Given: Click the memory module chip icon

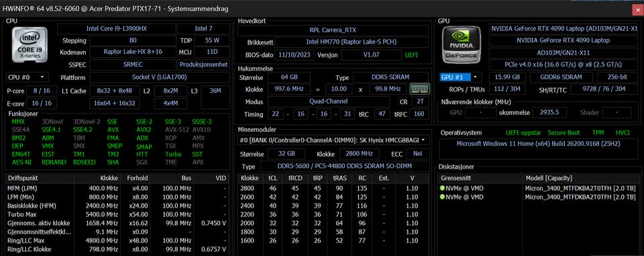Looking at the screenshot, I should 420,89.
